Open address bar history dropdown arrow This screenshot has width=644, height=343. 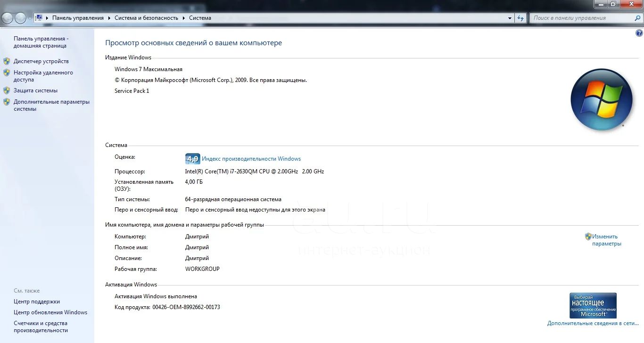[510, 18]
